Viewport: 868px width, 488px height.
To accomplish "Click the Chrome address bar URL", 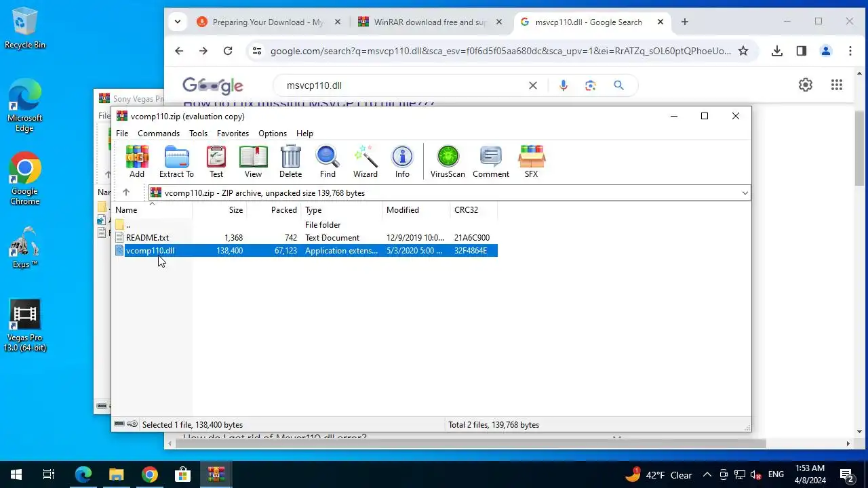I will pos(500,51).
